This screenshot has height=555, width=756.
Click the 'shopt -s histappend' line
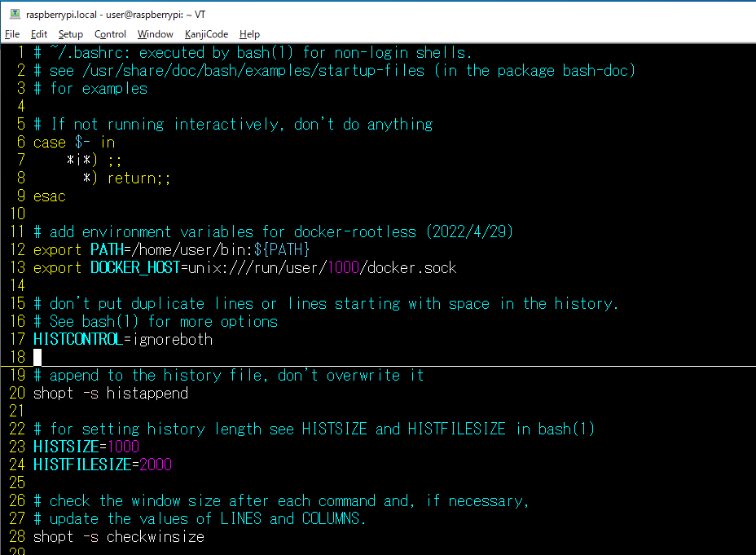tap(111, 394)
